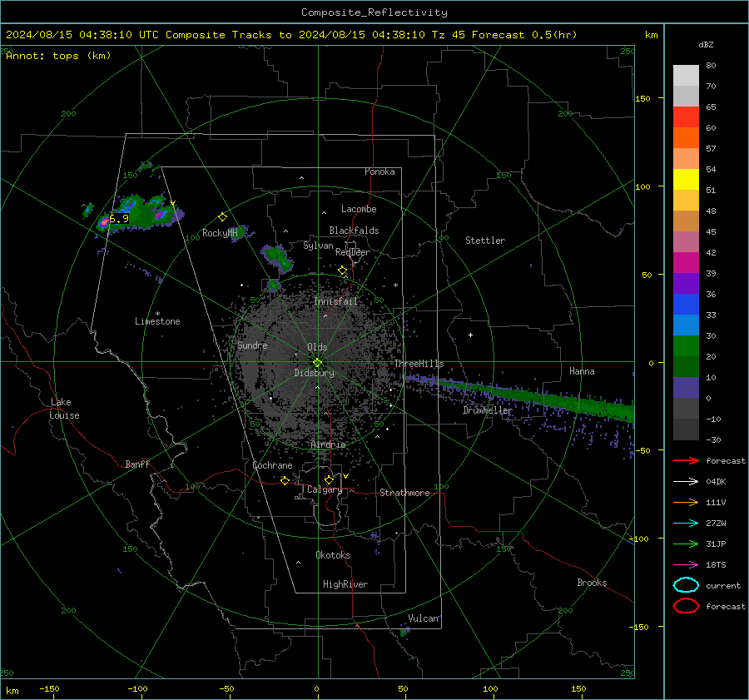
Task: Select the bright yellow 54-51 dBZ swatch
Action: pos(686,180)
